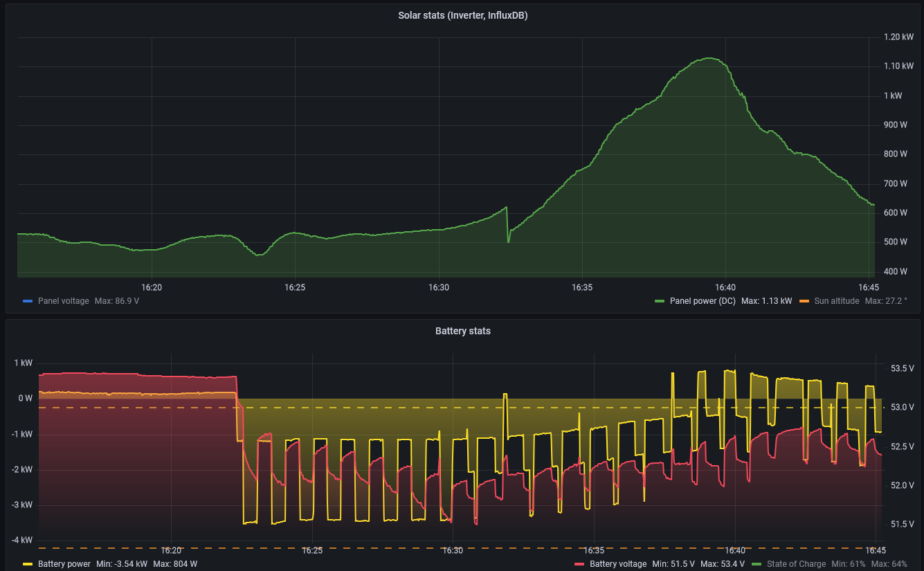The width and height of the screenshot is (924, 571).
Task: Isolate the Battery power series via legend
Action: (x=64, y=564)
